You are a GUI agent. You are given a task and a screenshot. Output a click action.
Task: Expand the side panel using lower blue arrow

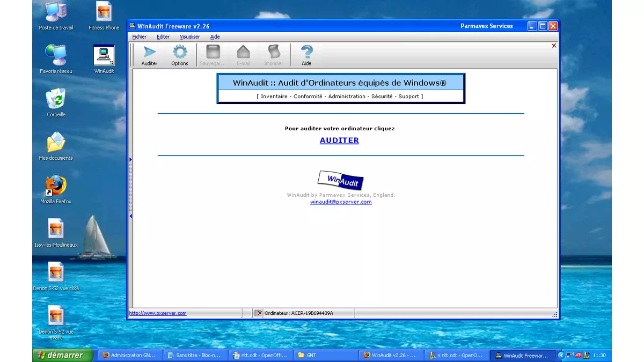(x=130, y=216)
